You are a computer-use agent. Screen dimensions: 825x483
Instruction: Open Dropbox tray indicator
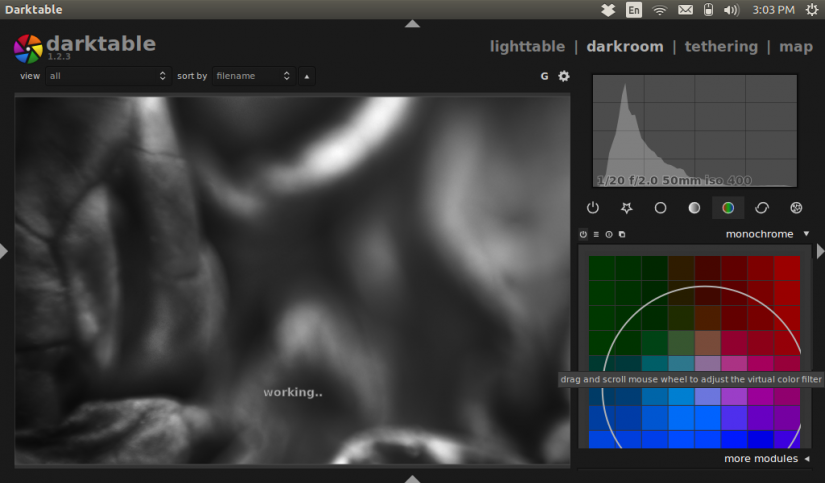608,10
